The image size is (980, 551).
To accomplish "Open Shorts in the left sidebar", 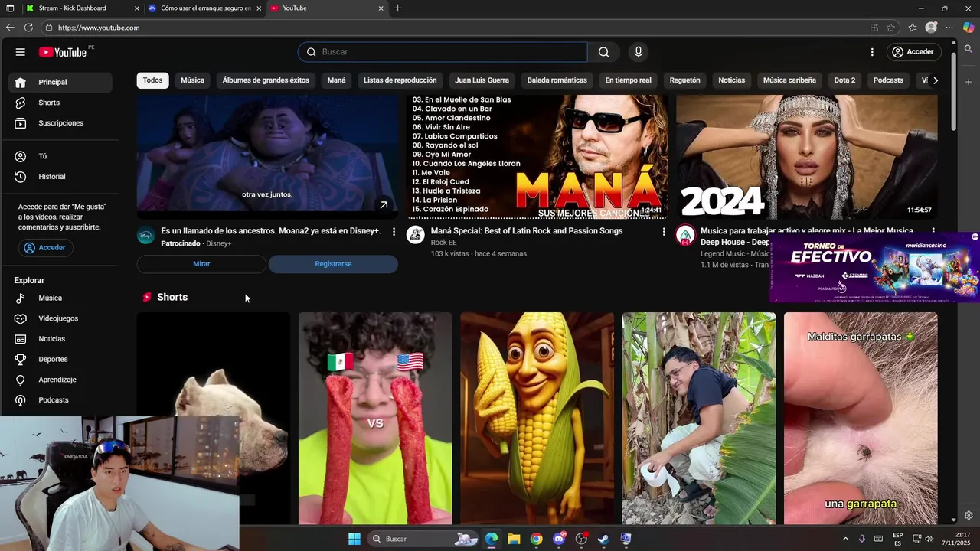I will click(x=61, y=103).
